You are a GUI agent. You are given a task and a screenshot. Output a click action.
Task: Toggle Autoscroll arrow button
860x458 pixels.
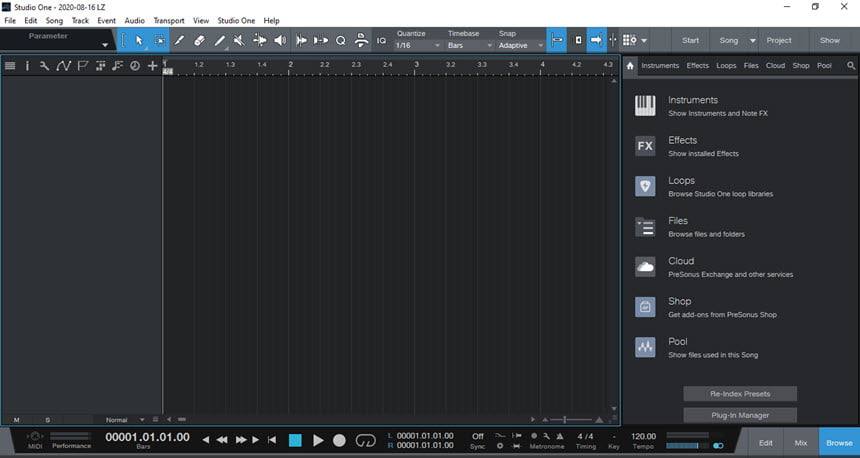coord(597,40)
